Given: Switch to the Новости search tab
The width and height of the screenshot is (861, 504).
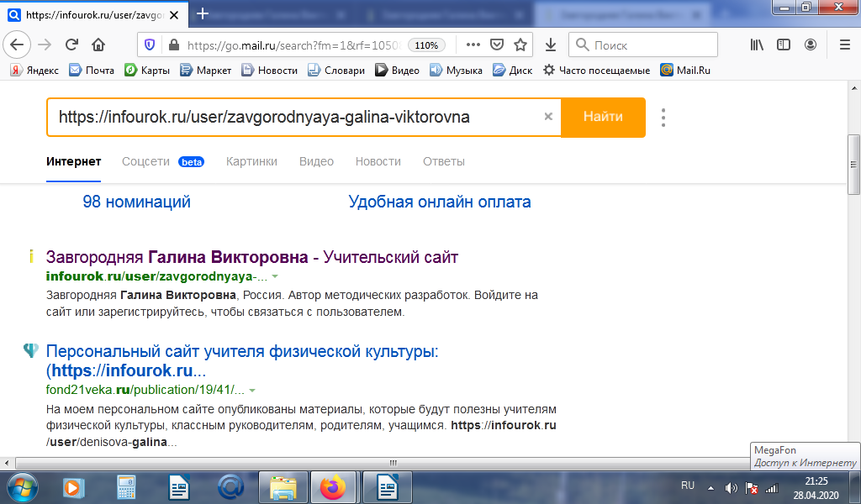Looking at the screenshot, I should (378, 161).
